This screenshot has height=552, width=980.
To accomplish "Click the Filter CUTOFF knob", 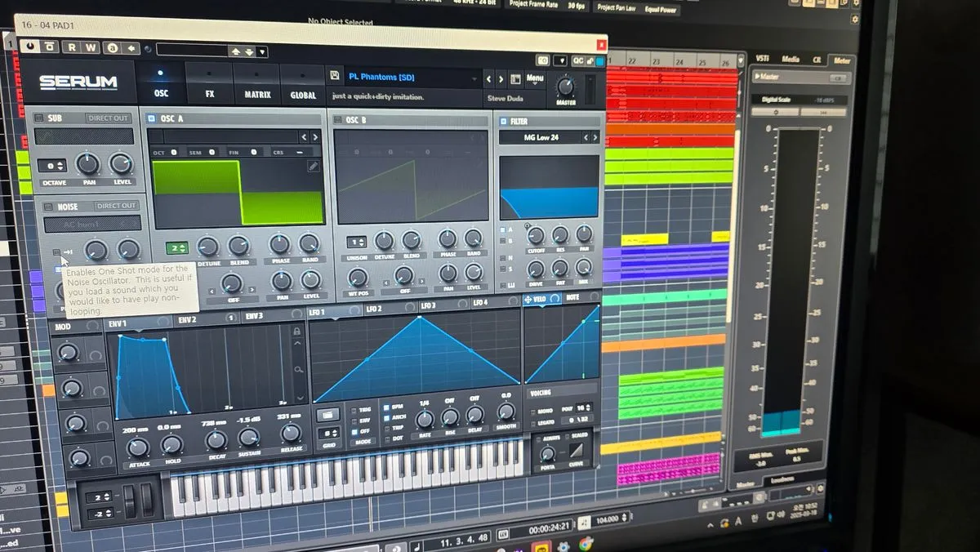I will pos(536,236).
